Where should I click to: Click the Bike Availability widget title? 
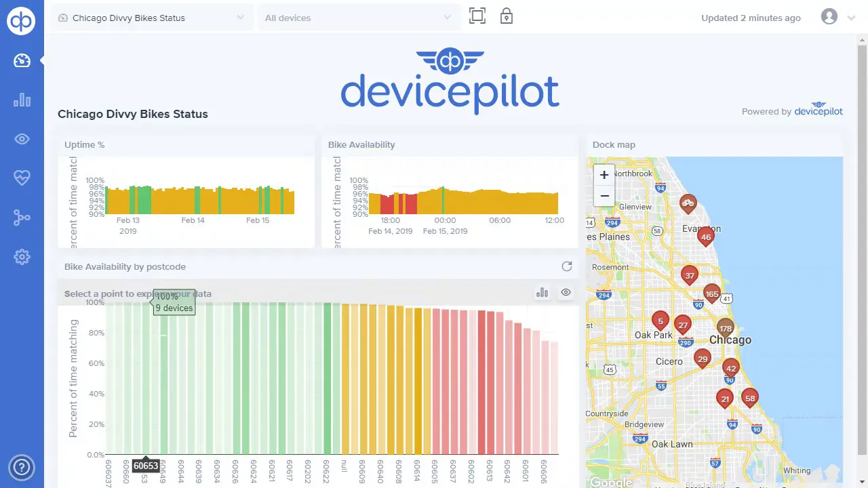pos(361,144)
